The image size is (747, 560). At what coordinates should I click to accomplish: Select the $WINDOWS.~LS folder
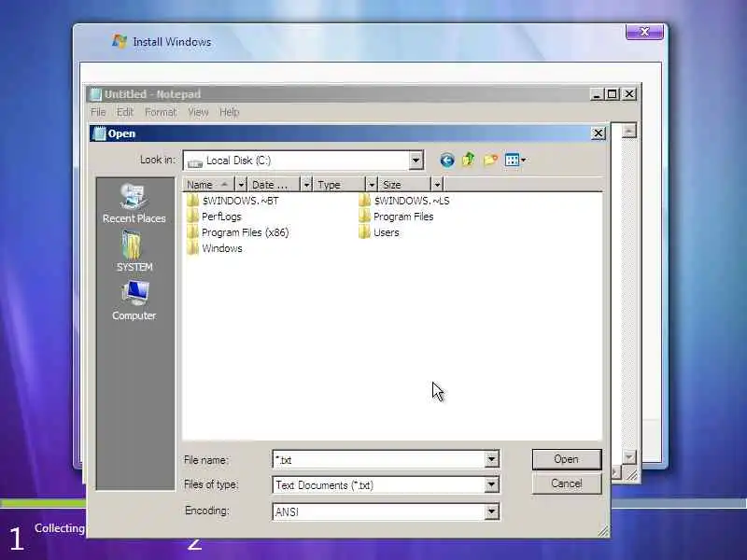pos(404,201)
